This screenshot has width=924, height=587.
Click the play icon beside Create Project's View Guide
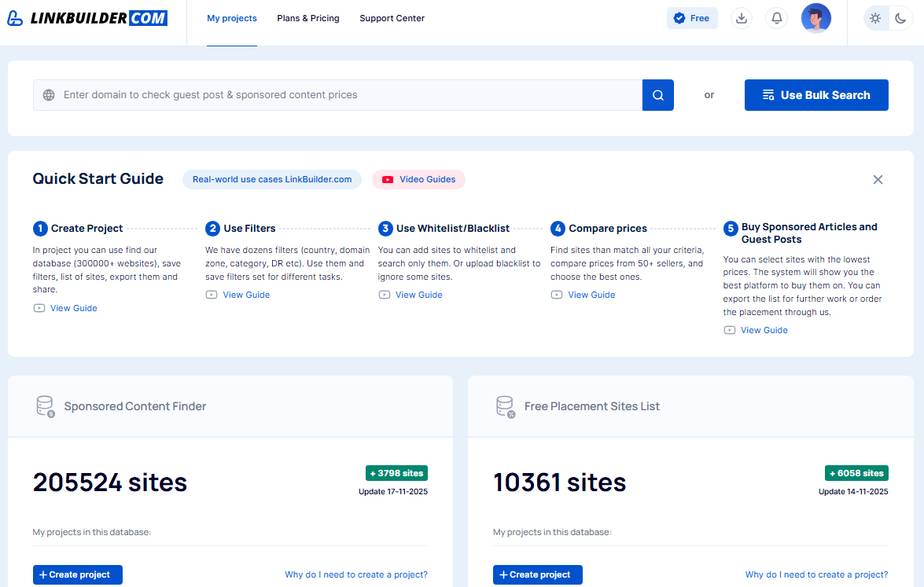pyautogui.click(x=38, y=307)
